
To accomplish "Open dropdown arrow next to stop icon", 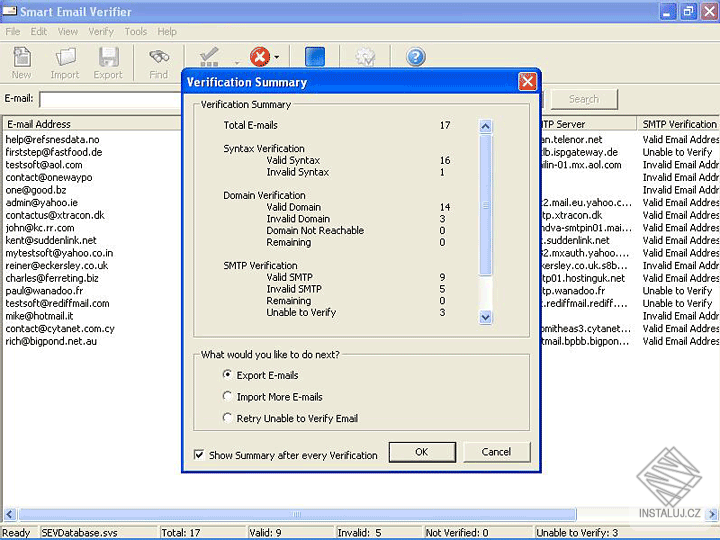I will (277, 57).
